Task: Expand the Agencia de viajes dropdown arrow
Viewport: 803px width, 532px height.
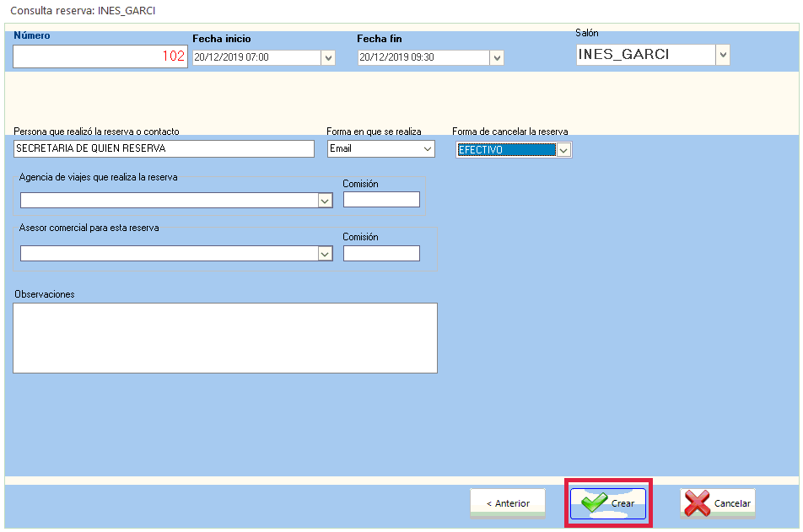Action: [325, 201]
